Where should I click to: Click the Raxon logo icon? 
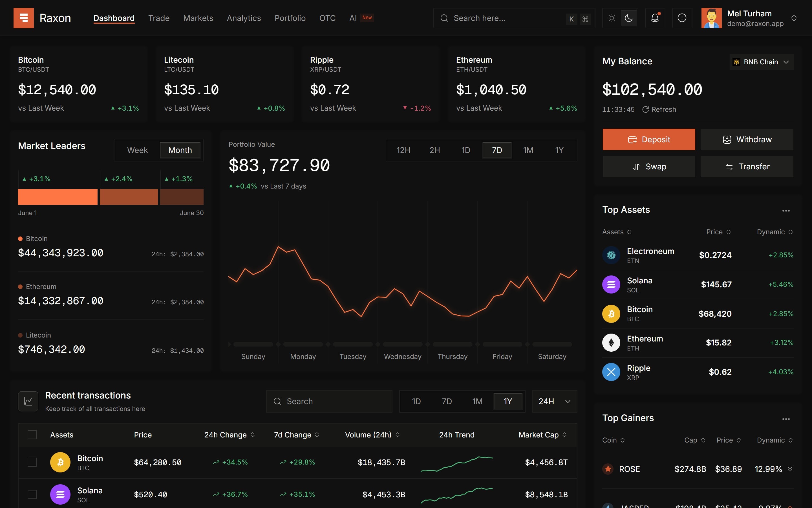[23, 18]
